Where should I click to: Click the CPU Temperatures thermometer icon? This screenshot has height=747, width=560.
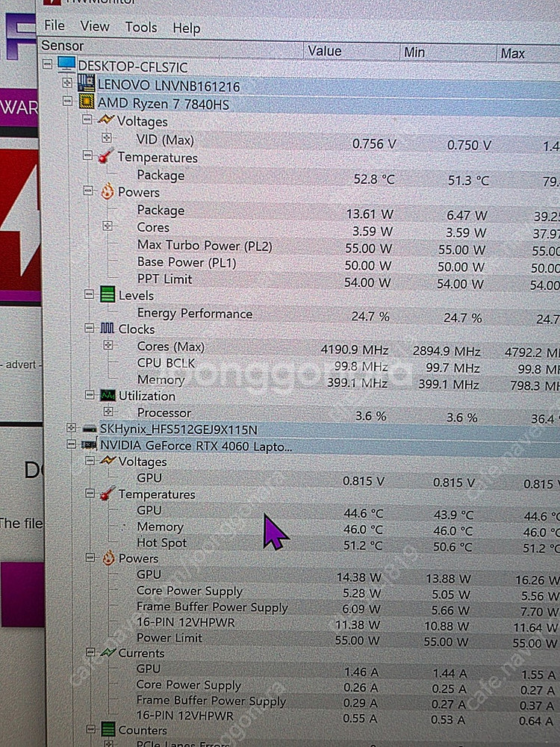[x=106, y=156]
